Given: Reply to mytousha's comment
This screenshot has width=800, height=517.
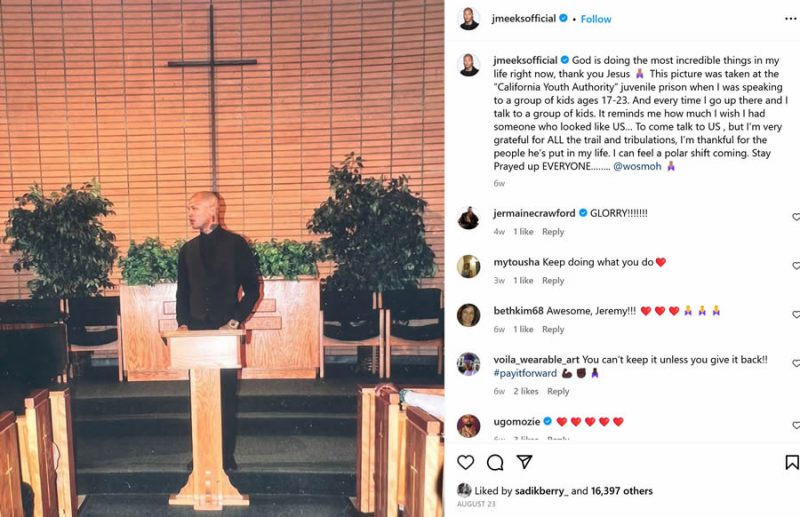Looking at the screenshot, I should (x=553, y=281).
